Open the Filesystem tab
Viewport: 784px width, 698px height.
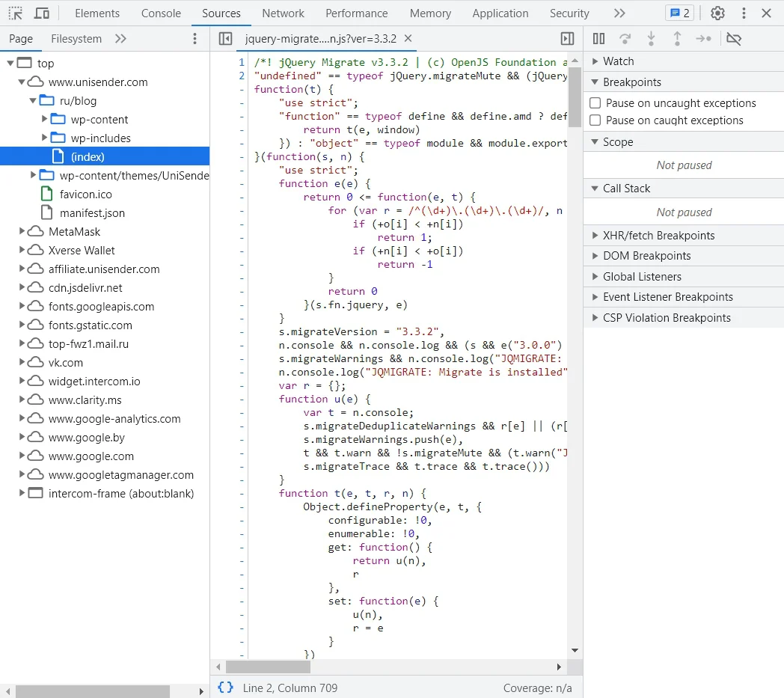75,39
